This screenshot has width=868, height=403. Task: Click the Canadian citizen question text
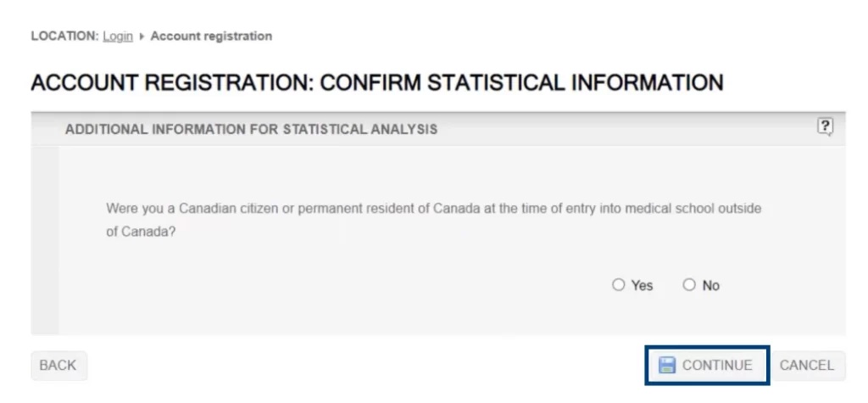433,209
